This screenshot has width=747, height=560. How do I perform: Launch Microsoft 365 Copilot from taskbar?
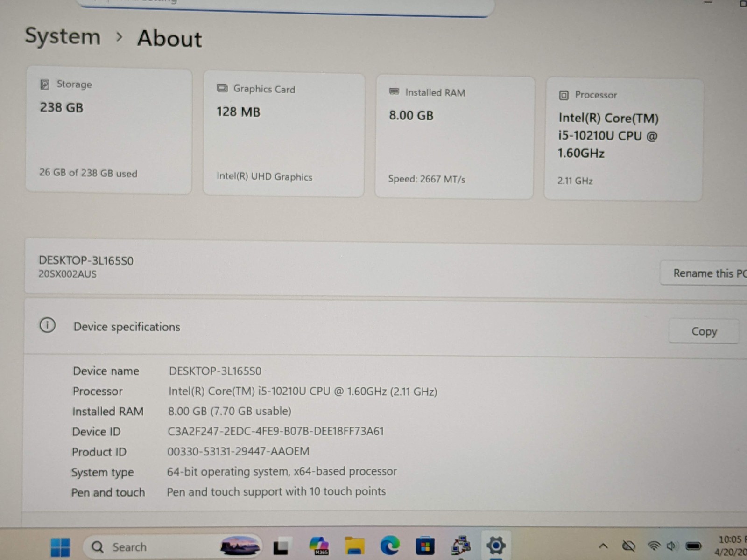[319, 545]
